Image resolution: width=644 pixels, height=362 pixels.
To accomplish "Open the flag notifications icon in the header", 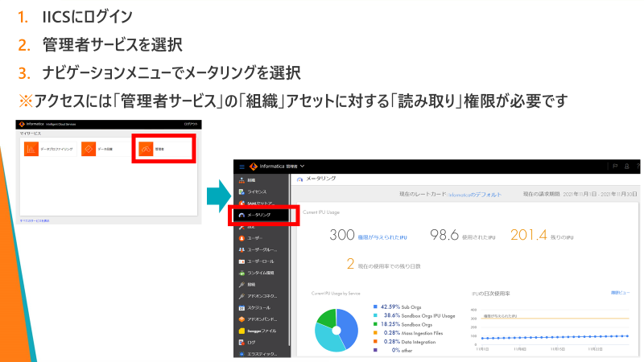I will coord(615,167).
